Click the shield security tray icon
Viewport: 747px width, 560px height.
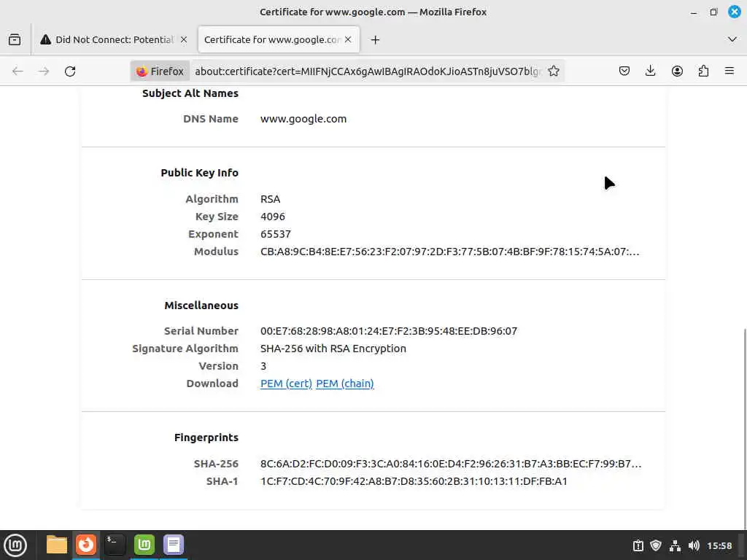[656, 545]
